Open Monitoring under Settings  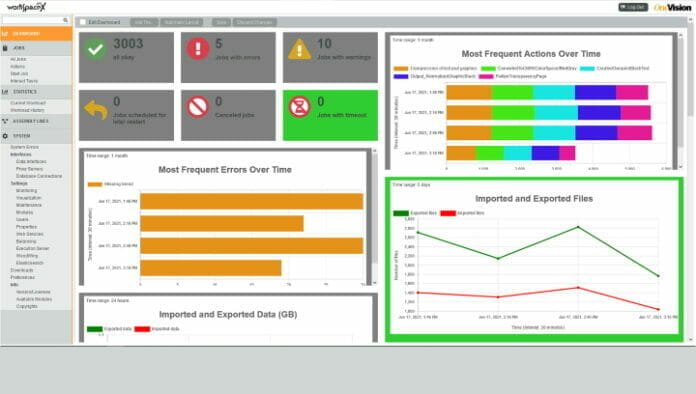coord(26,190)
